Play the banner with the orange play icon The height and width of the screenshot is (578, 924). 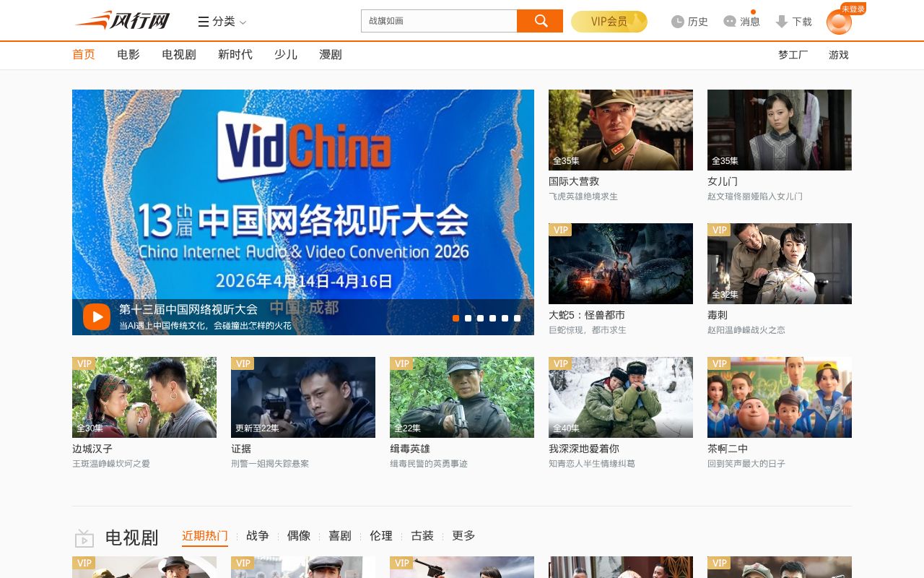click(x=97, y=316)
